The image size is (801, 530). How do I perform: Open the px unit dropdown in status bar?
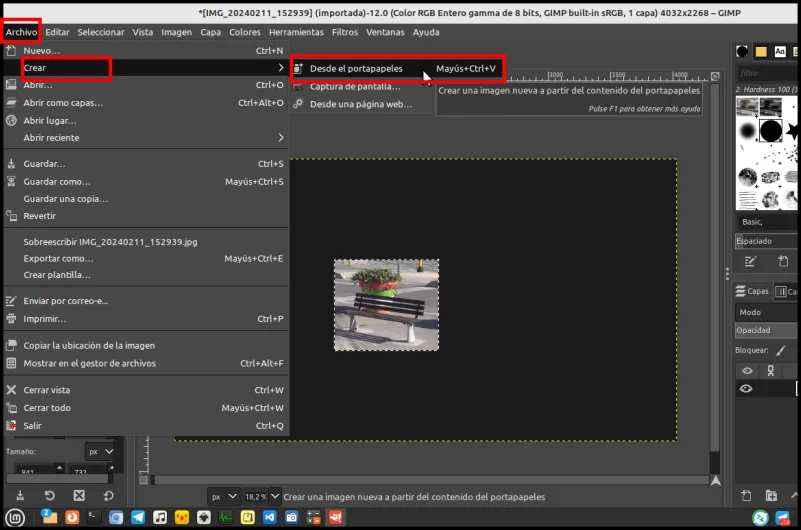pyautogui.click(x=224, y=496)
